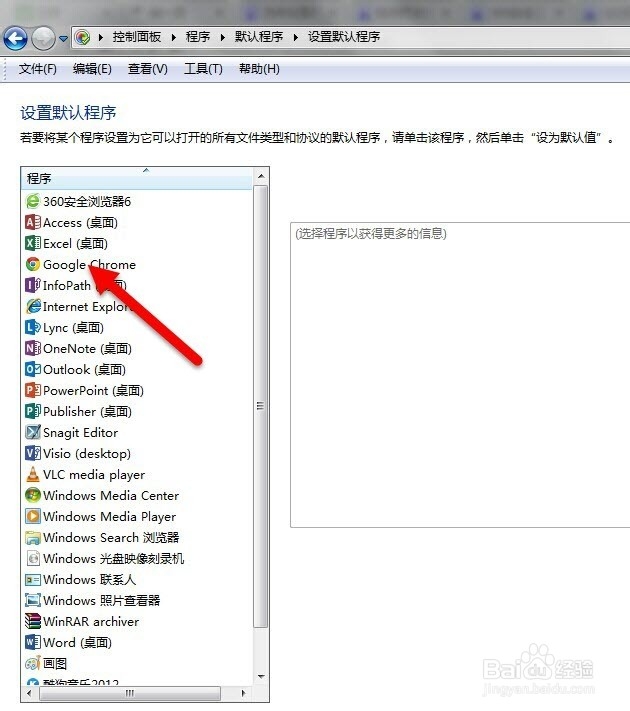
Task: Click the control panel icon in address bar
Action: point(82,37)
